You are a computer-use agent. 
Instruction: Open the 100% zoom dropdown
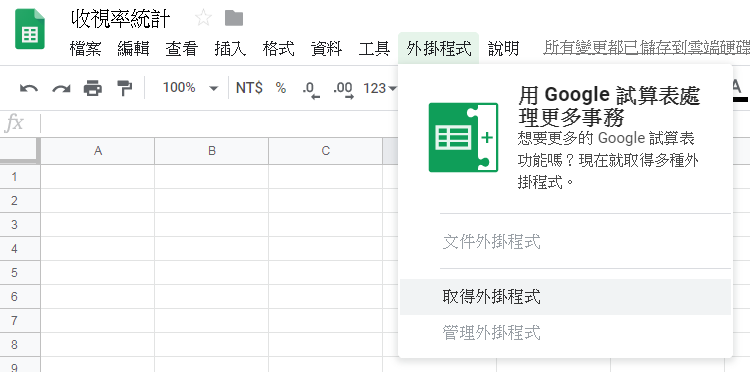(x=190, y=88)
